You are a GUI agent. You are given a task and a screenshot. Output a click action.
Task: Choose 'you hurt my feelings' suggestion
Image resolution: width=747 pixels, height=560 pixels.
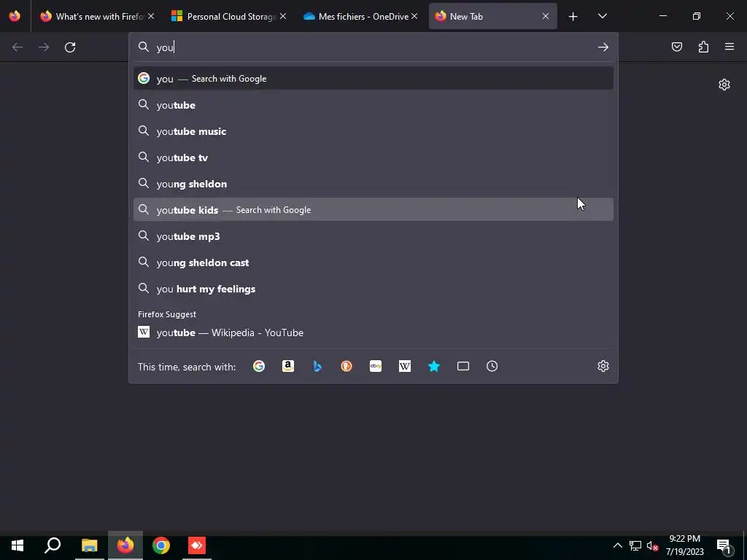pyautogui.click(x=373, y=289)
